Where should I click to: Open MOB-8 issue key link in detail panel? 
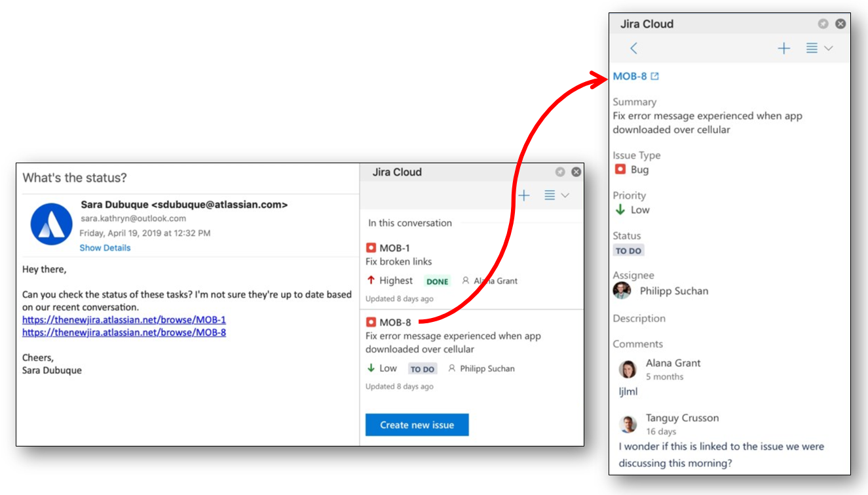pos(630,76)
